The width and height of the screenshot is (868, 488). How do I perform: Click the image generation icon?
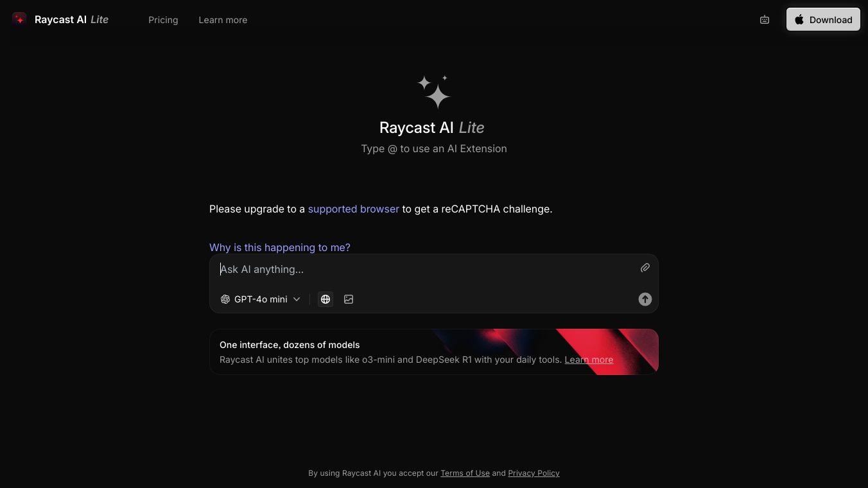[x=349, y=299]
